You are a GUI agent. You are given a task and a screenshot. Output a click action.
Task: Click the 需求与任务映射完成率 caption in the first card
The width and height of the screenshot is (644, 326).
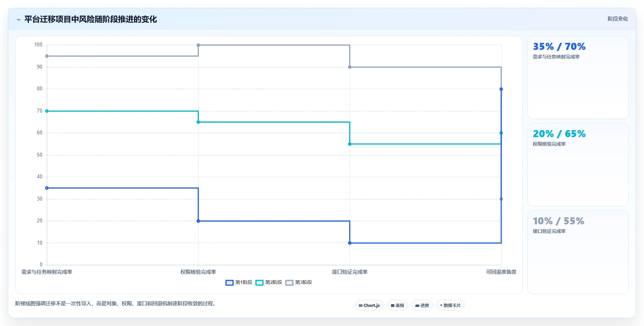click(556, 57)
